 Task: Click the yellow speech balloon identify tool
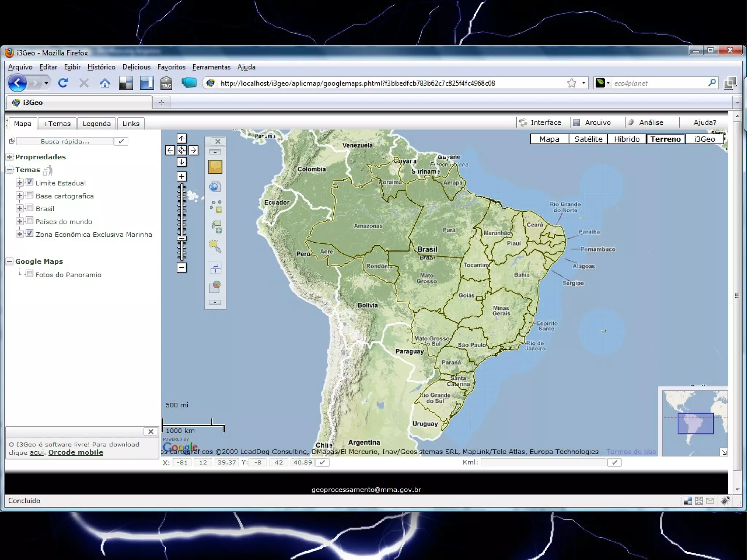tap(215, 167)
